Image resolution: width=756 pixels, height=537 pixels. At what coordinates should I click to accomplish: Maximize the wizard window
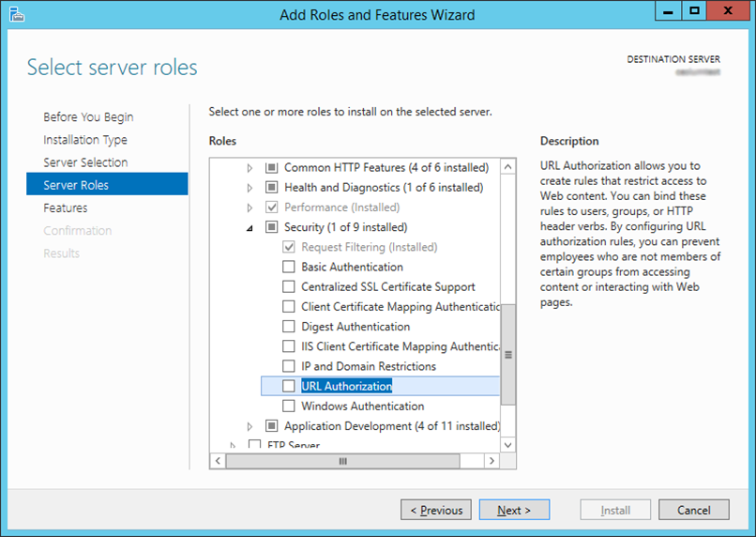click(x=694, y=10)
